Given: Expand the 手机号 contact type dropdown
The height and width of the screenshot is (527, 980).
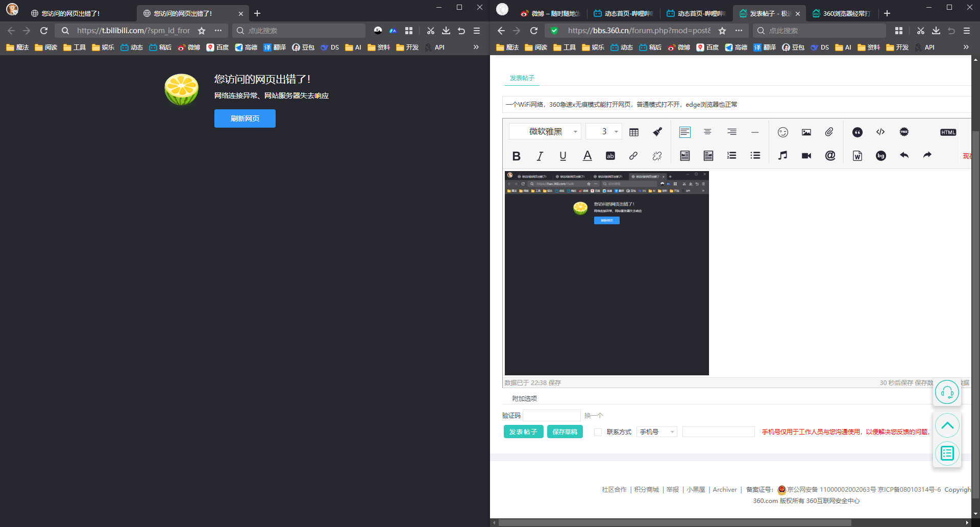Looking at the screenshot, I should (657, 432).
